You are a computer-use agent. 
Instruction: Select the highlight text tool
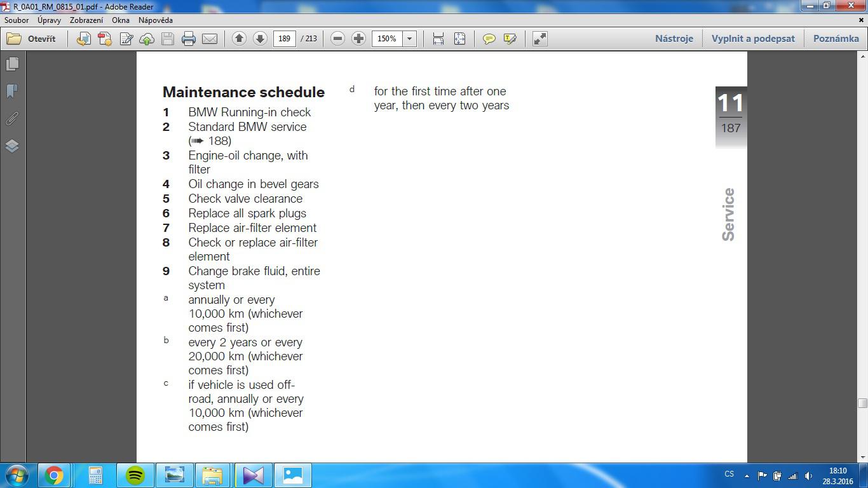click(510, 39)
